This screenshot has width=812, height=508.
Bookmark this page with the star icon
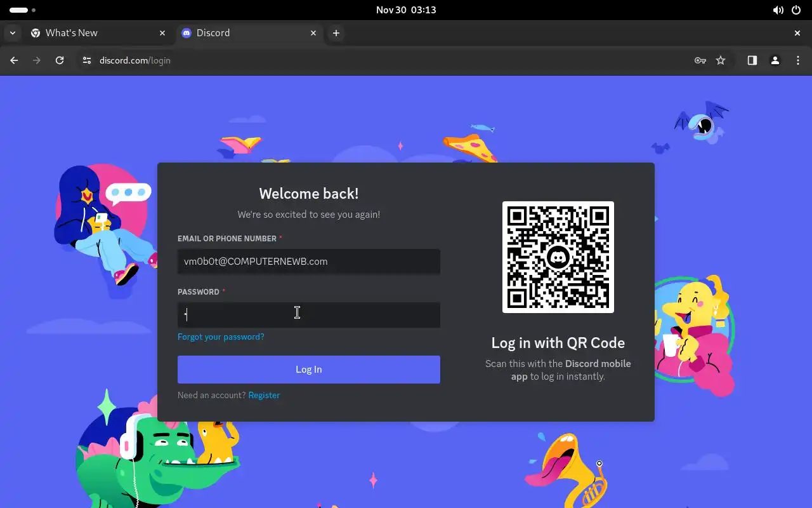click(x=721, y=60)
